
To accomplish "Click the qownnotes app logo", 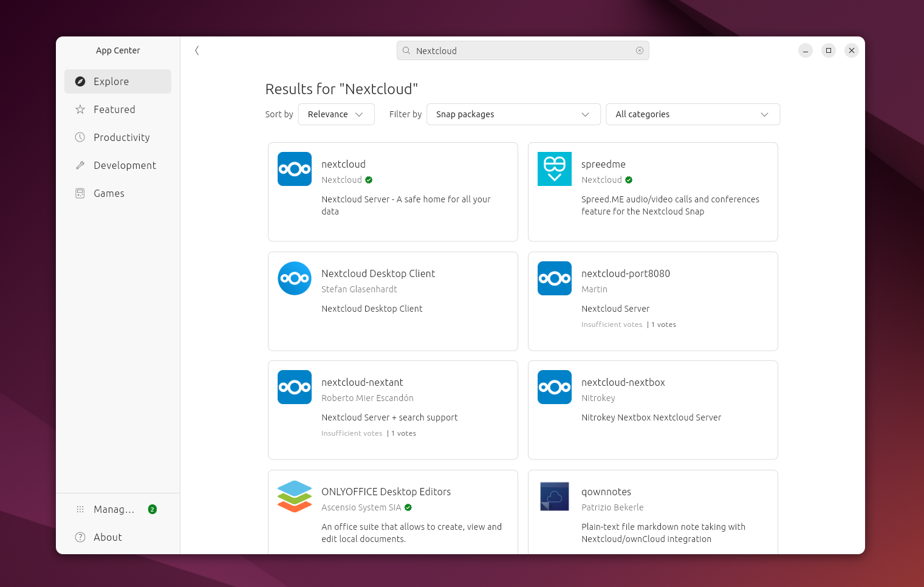I will click(x=555, y=496).
